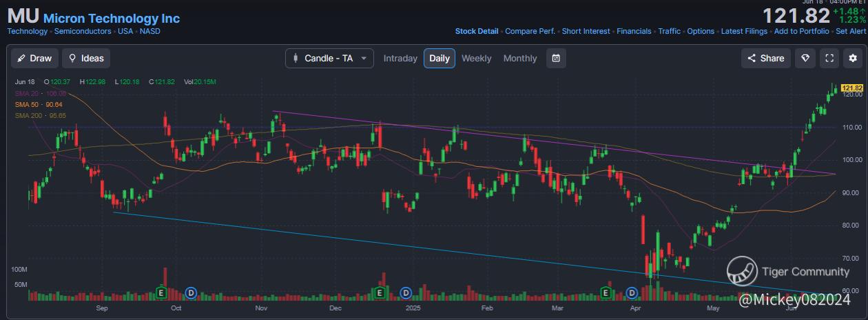Open the NASD exchange link

pos(150,32)
